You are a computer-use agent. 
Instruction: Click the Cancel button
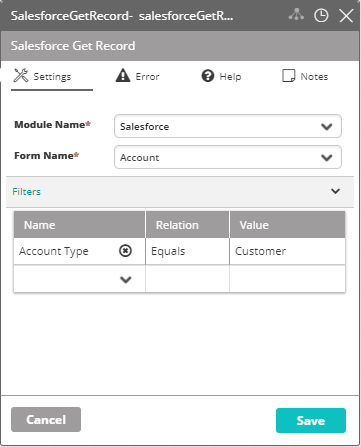(46, 419)
